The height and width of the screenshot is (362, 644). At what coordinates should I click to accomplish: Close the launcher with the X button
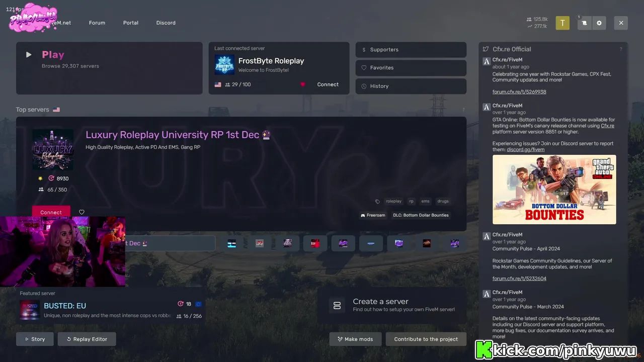[x=621, y=23]
